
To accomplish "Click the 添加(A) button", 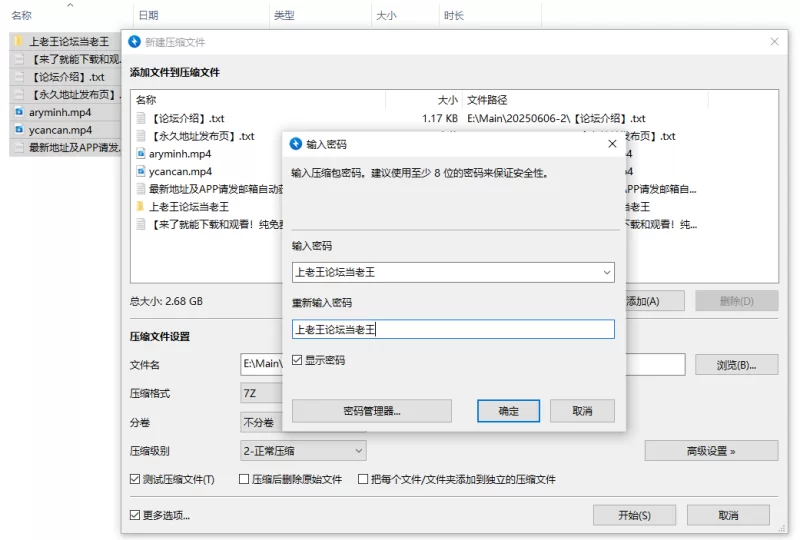I will click(654, 301).
